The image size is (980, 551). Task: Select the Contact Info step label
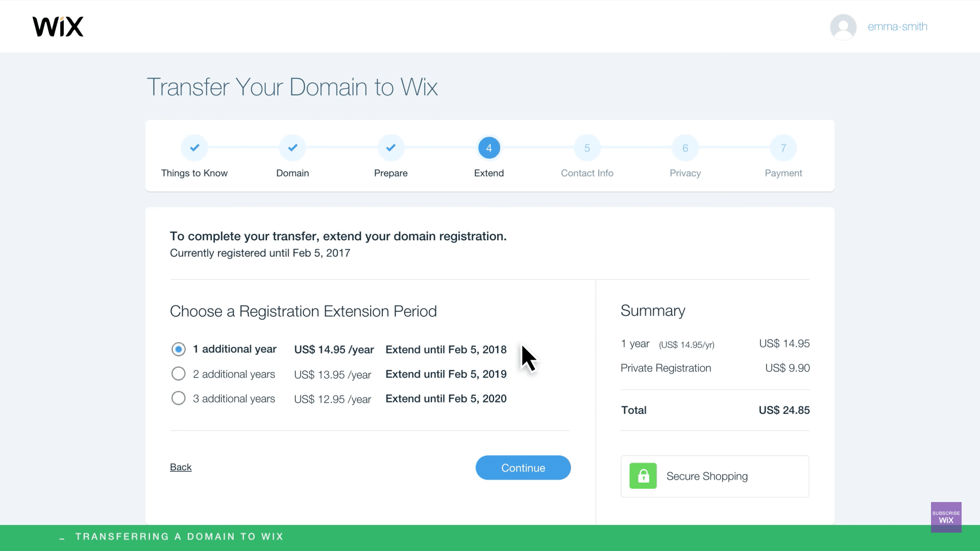[x=587, y=173]
